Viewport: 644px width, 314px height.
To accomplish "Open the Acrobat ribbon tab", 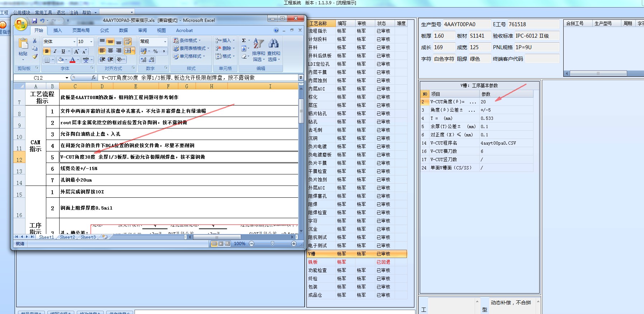I will pos(184,31).
